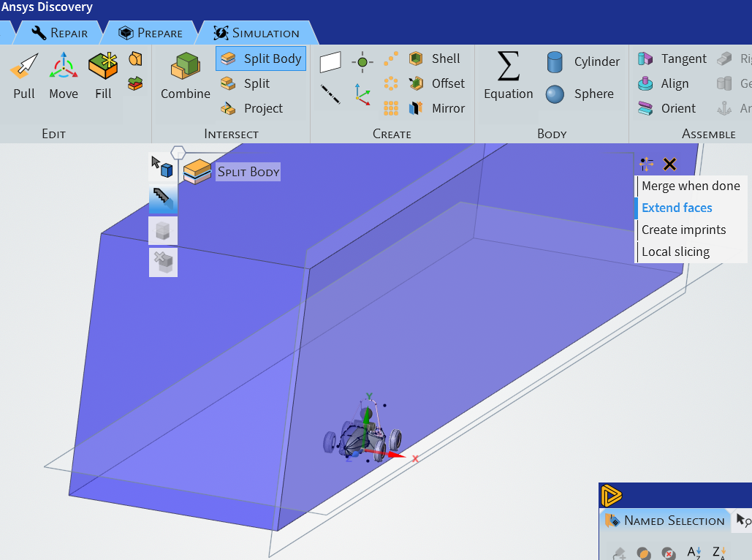
Task: Click the orange-sphere named selection icon
Action: pos(644,553)
